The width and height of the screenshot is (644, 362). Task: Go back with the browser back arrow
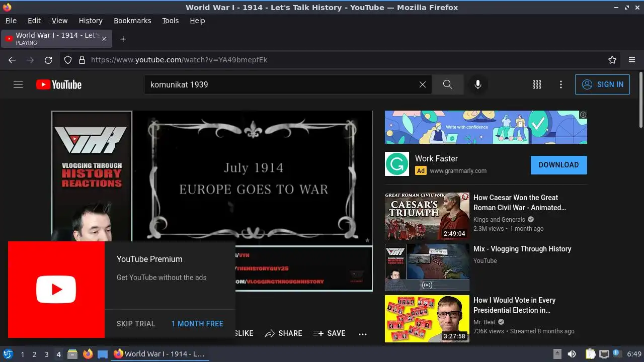(12, 60)
